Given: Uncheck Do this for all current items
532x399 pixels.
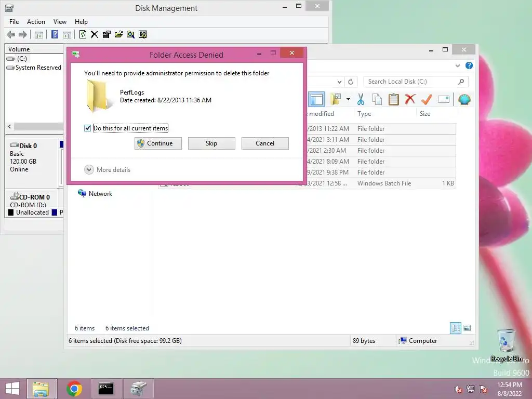Looking at the screenshot, I should click(87, 128).
